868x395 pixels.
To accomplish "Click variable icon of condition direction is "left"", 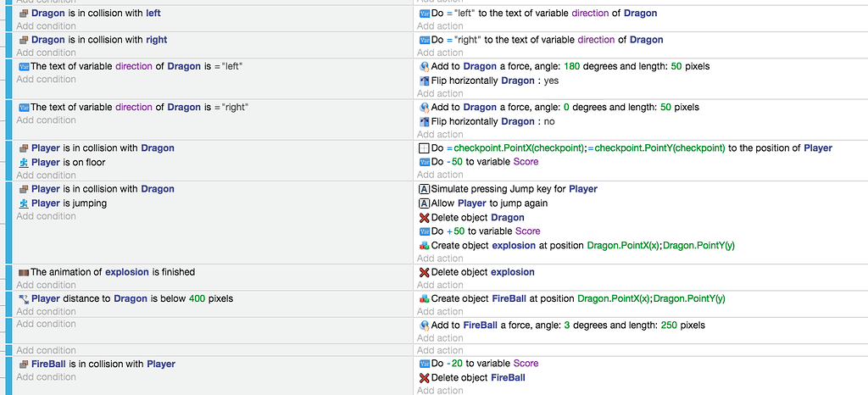I will [24, 66].
